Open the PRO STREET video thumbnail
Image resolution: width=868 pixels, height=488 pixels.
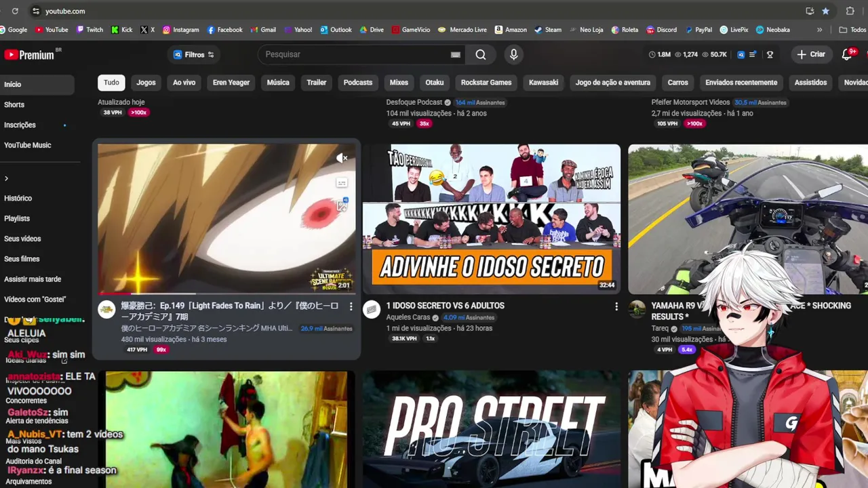pos(492,430)
